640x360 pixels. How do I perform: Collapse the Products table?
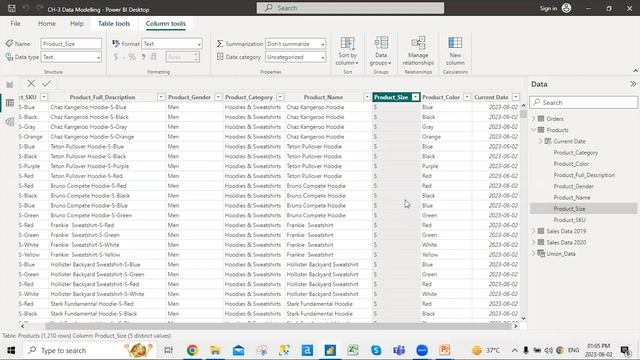coord(533,130)
